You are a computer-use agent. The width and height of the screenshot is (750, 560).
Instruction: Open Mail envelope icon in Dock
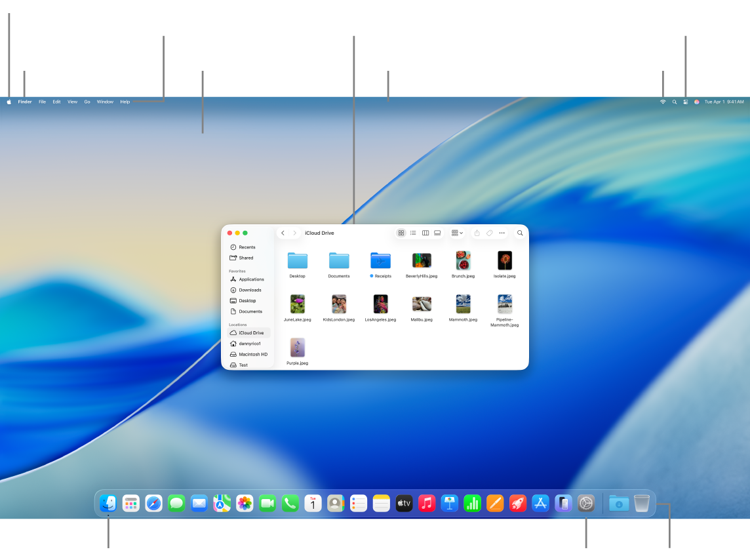coord(199,503)
